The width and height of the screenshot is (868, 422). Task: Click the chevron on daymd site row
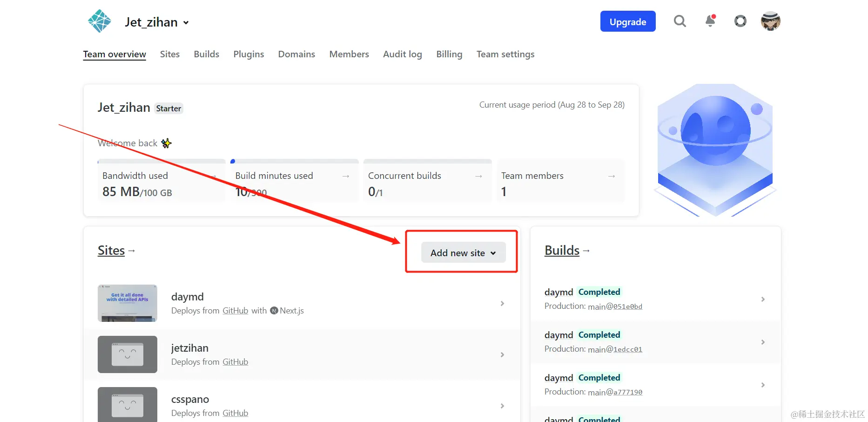[502, 303]
